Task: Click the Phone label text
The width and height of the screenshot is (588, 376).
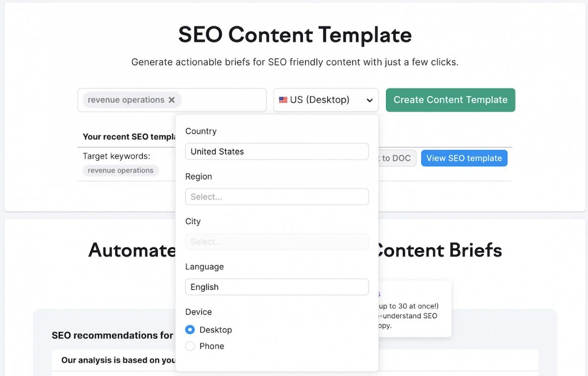Action: pyautogui.click(x=212, y=346)
